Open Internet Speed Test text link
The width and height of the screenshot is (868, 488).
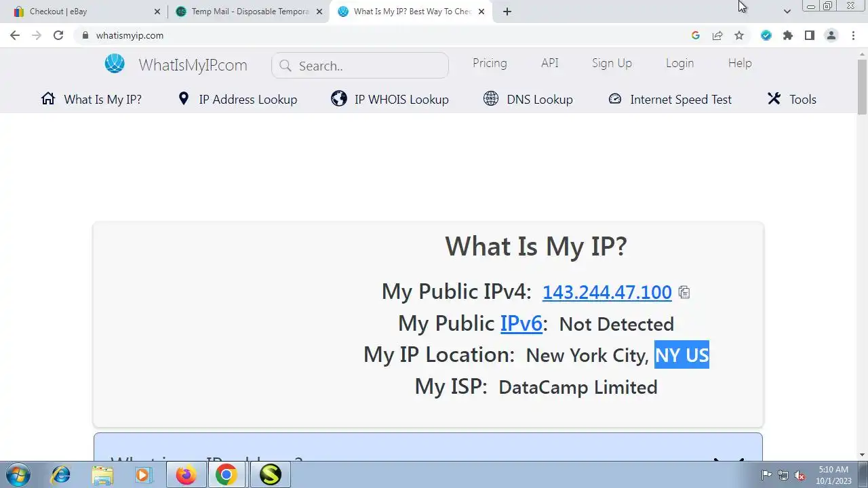(x=681, y=100)
